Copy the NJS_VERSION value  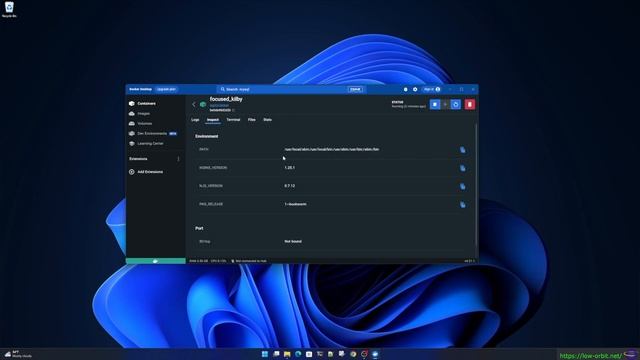pos(462,187)
